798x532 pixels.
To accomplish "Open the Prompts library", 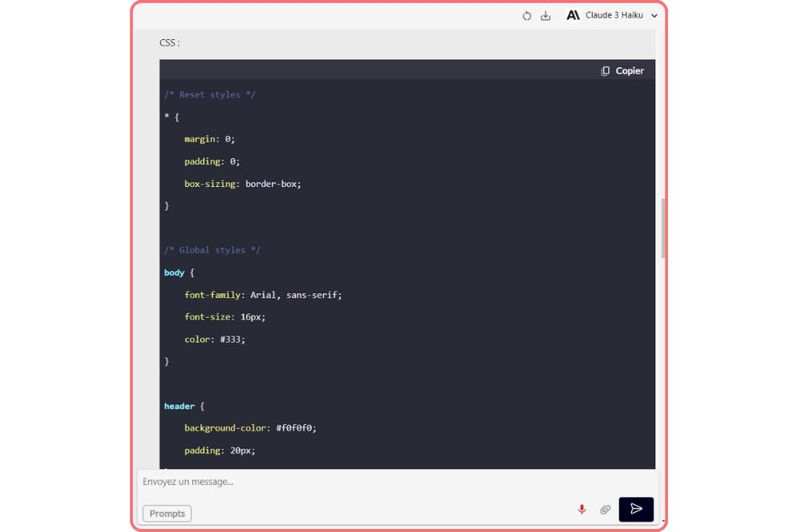I will tap(166, 513).
